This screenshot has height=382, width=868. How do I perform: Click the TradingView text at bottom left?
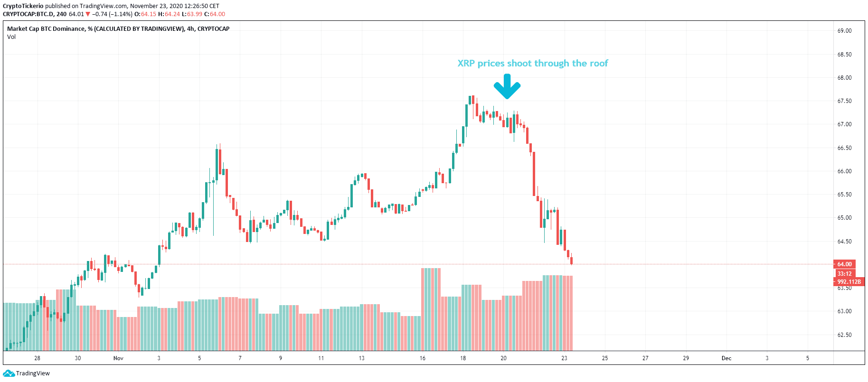click(33, 373)
